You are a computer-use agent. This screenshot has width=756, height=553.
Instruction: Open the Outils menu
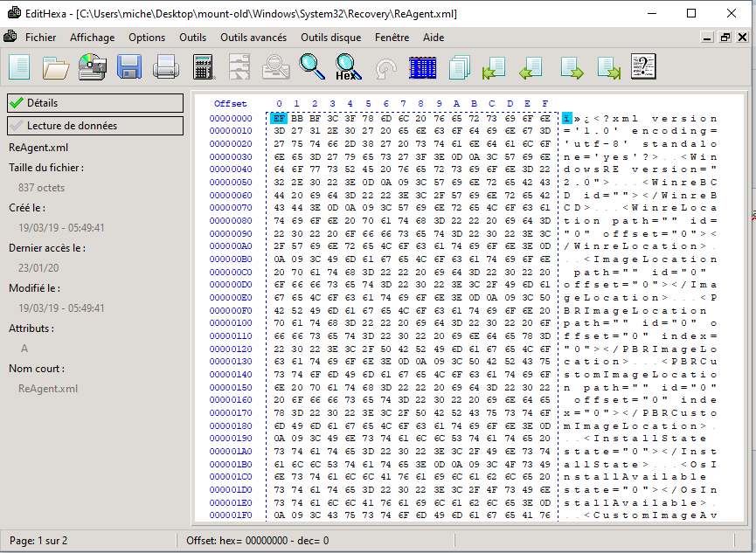tap(192, 38)
